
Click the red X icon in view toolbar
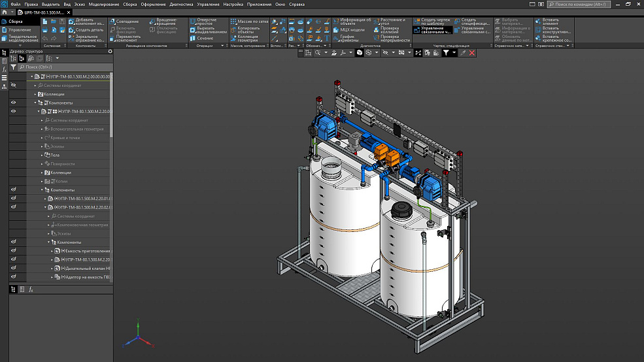click(x=471, y=53)
